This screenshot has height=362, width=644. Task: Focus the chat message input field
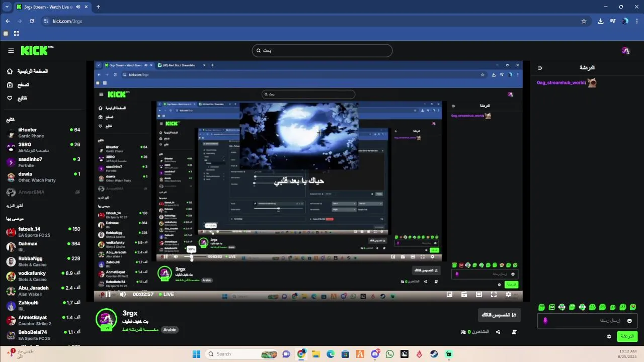coord(587,321)
